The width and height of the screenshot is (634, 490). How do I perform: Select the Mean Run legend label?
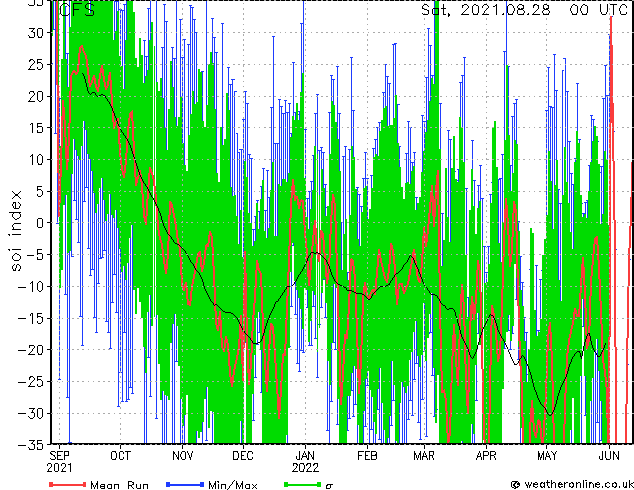pyautogui.click(x=120, y=485)
